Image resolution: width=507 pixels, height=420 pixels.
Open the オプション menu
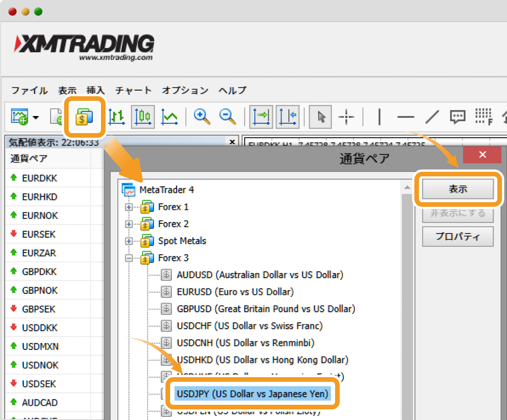coord(185,90)
